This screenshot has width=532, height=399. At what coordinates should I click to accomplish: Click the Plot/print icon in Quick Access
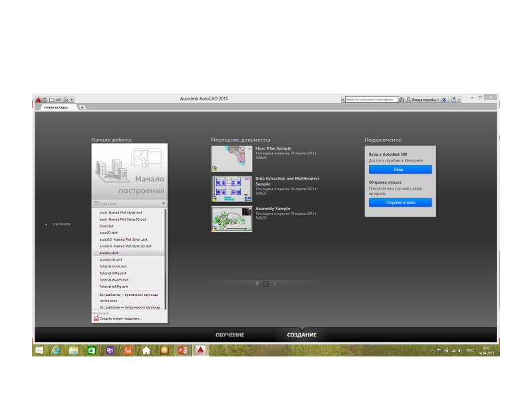tap(66, 100)
